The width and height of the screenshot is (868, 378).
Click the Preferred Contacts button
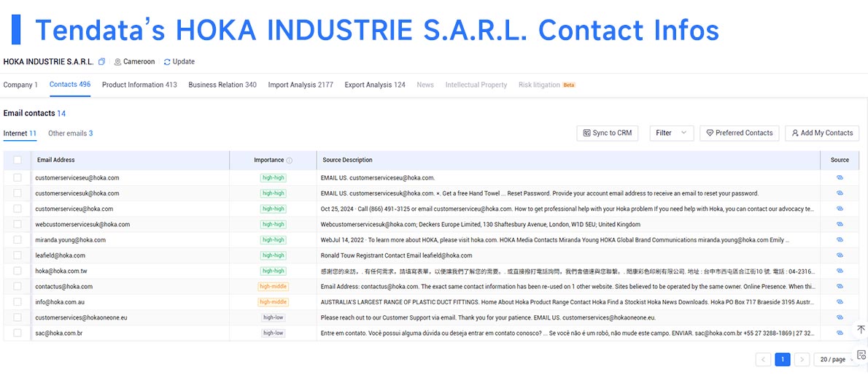[740, 133]
